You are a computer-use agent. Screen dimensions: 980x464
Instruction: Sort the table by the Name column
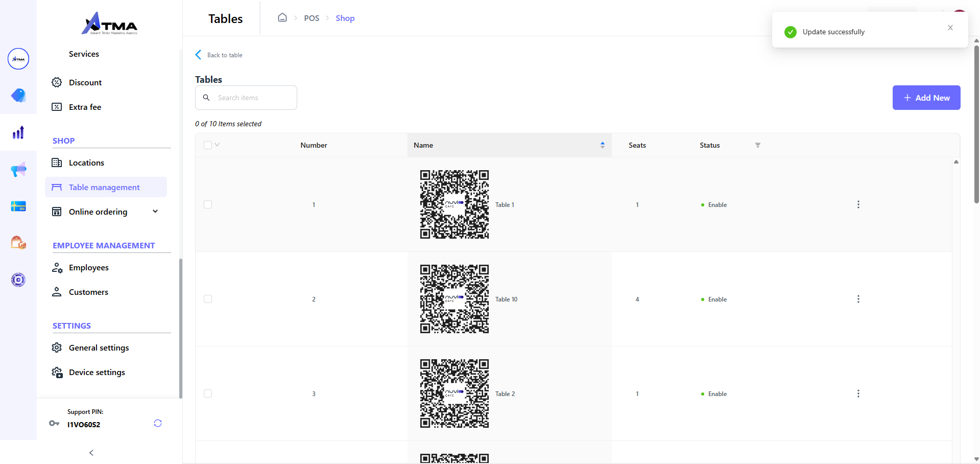(602, 145)
